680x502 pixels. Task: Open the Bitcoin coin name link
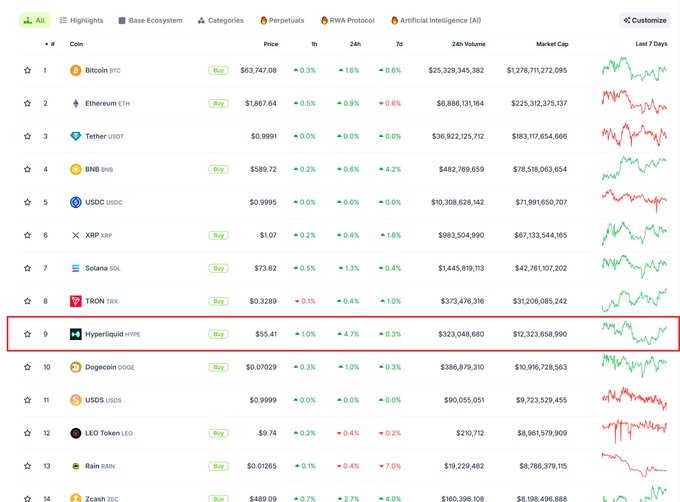click(x=103, y=70)
